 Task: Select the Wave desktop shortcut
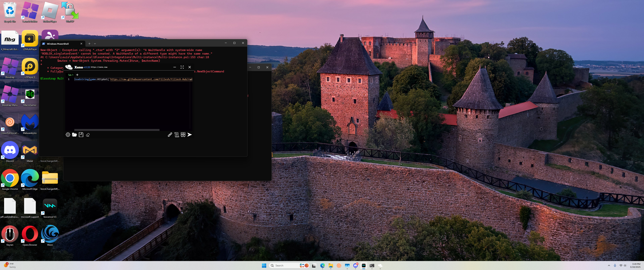(50, 236)
